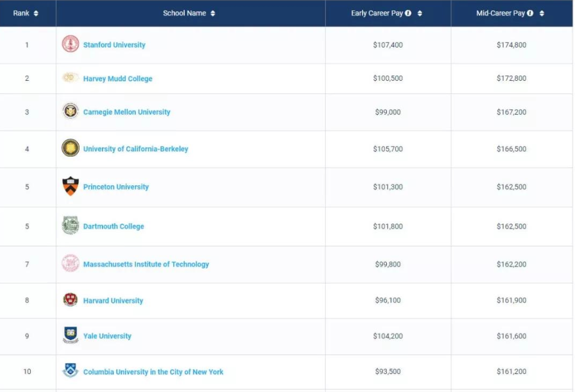The width and height of the screenshot is (575, 392).
Task: Click the Harvey Mudd College logo
Action: click(69, 77)
